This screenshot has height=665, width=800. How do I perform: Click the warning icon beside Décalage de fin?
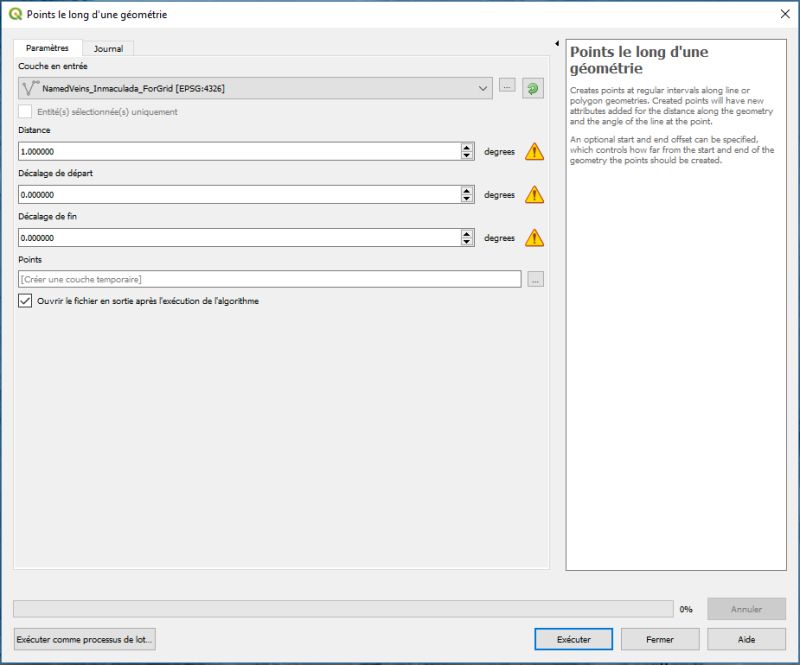tap(535, 238)
